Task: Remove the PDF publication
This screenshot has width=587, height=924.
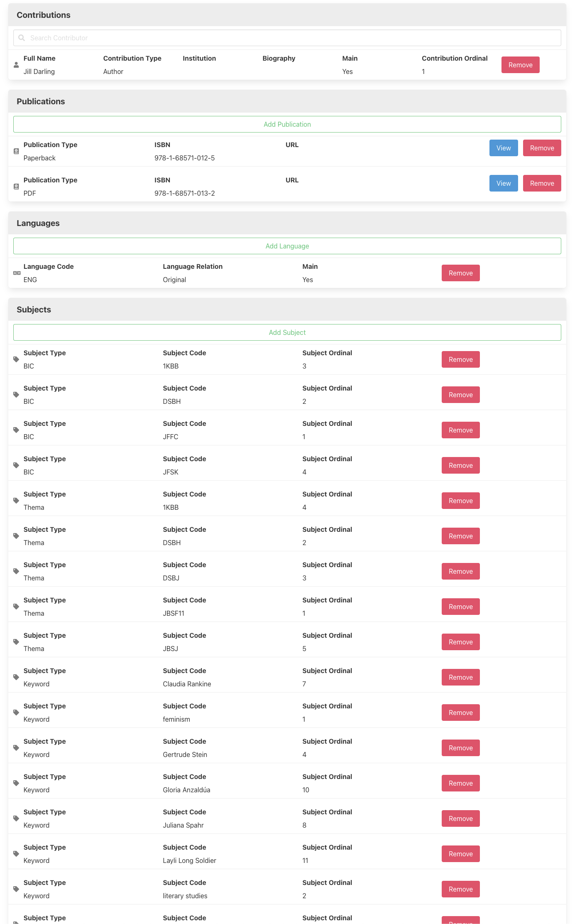Action: (x=542, y=183)
